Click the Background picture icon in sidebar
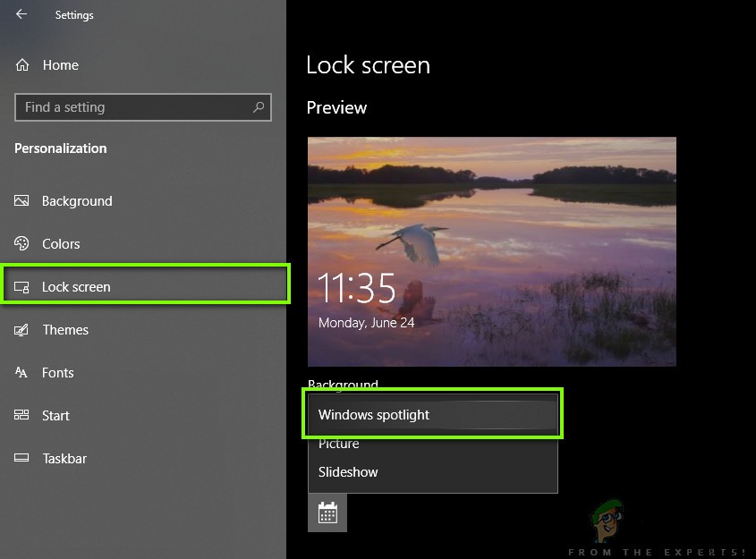This screenshot has width=756, height=559. pos(21,200)
